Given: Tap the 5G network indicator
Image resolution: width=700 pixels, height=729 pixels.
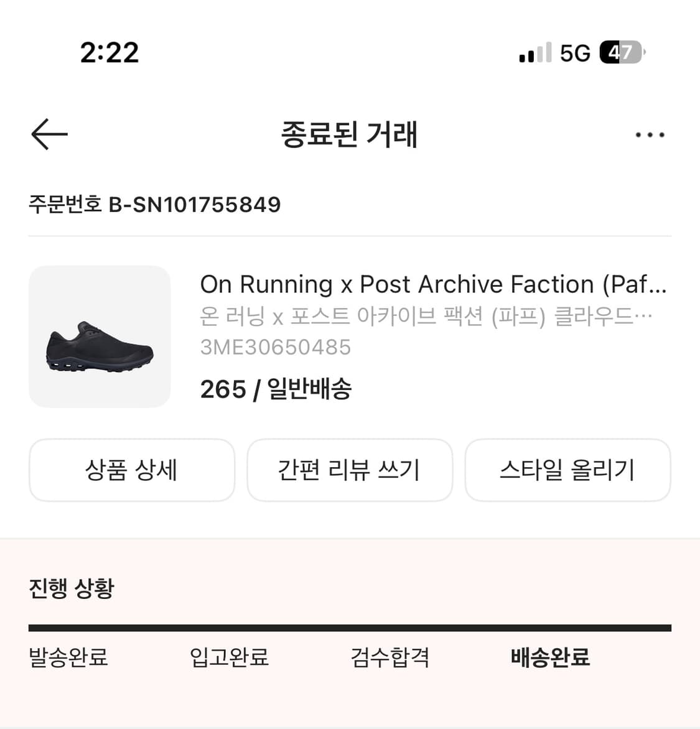Looking at the screenshot, I should click(575, 53).
